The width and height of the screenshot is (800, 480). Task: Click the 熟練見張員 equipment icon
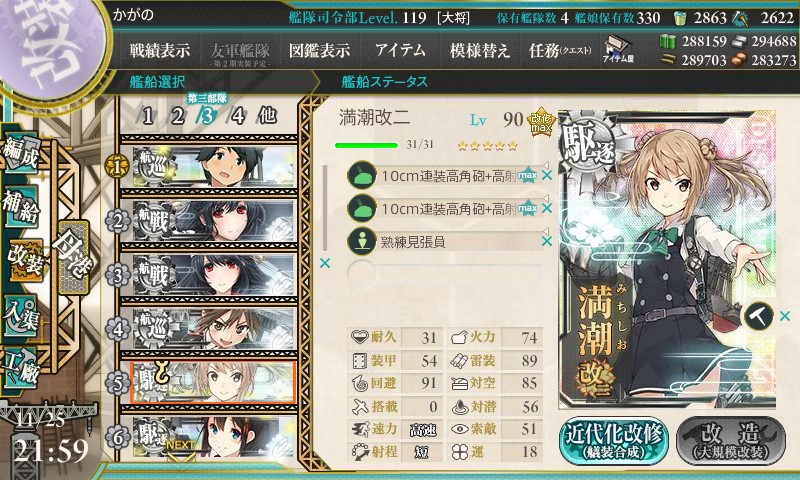(362, 241)
